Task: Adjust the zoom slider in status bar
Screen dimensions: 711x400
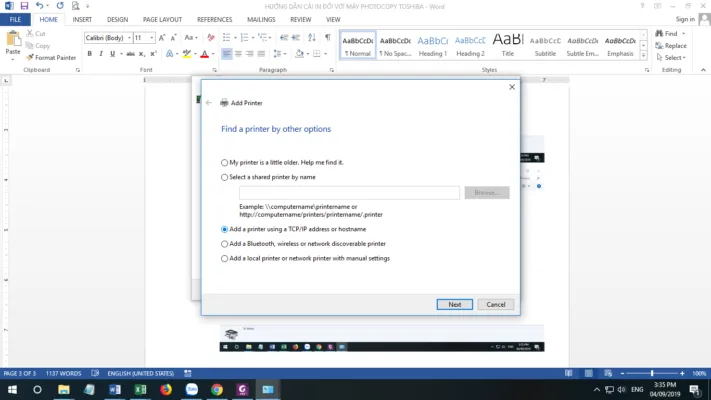Action: [x=652, y=374]
